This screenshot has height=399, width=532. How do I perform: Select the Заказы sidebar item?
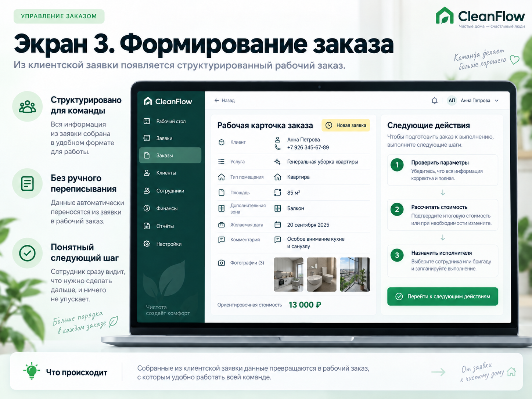point(170,155)
